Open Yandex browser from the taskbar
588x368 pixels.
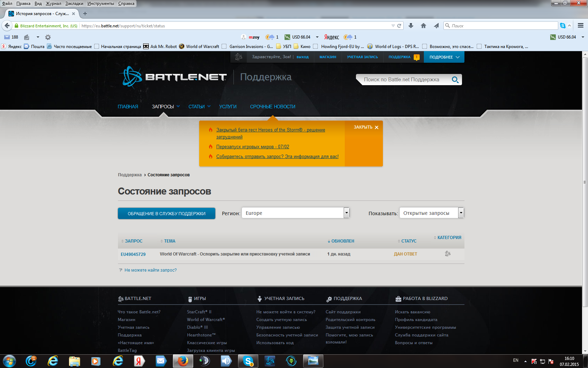coord(139,361)
